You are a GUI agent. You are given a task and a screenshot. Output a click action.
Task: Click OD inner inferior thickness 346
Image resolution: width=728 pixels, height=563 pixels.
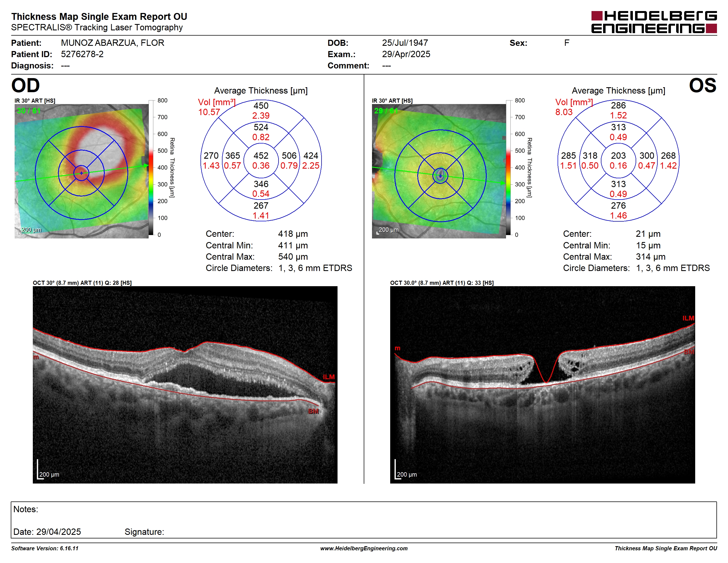point(261,184)
